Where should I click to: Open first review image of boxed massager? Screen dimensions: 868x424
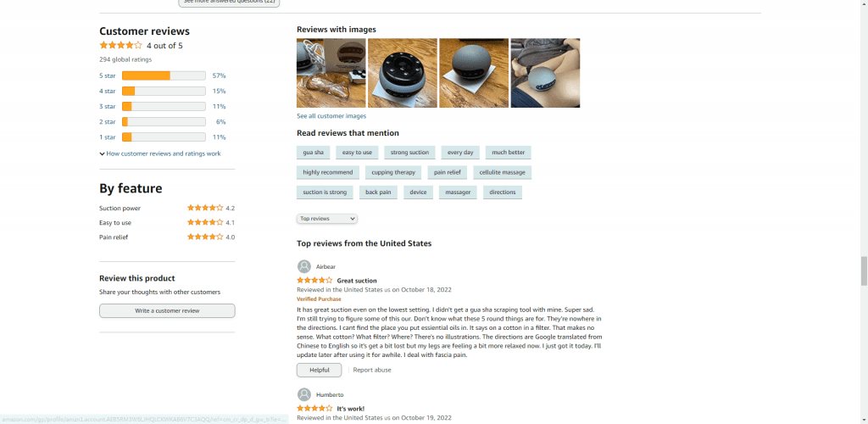pyautogui.click(x=331, y=73)
